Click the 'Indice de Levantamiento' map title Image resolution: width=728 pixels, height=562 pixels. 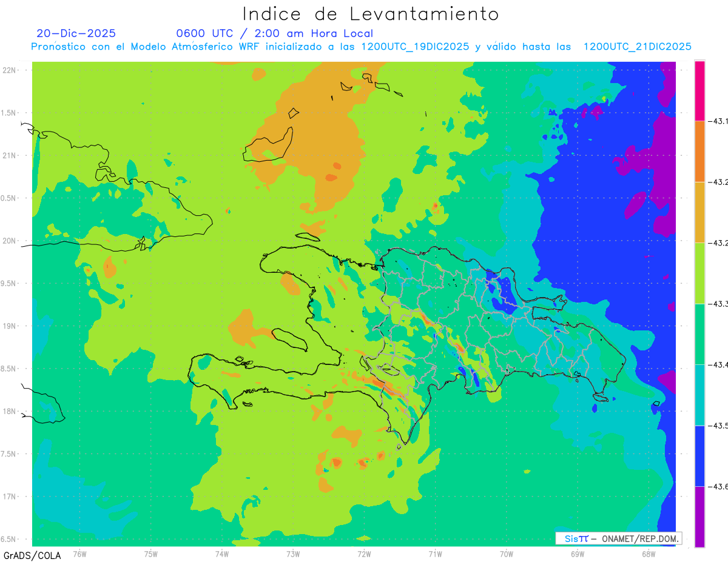[x=370, y=14]
